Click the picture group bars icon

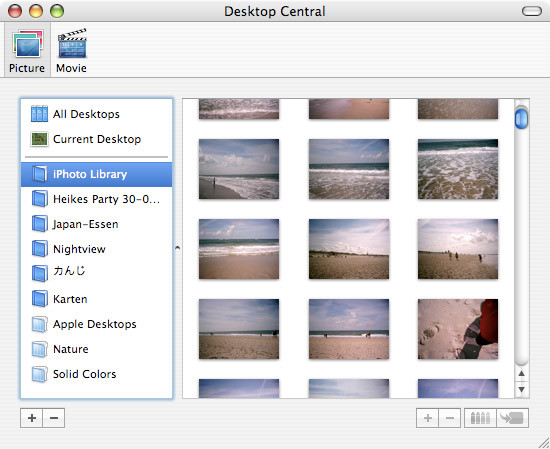click(480, 418)
